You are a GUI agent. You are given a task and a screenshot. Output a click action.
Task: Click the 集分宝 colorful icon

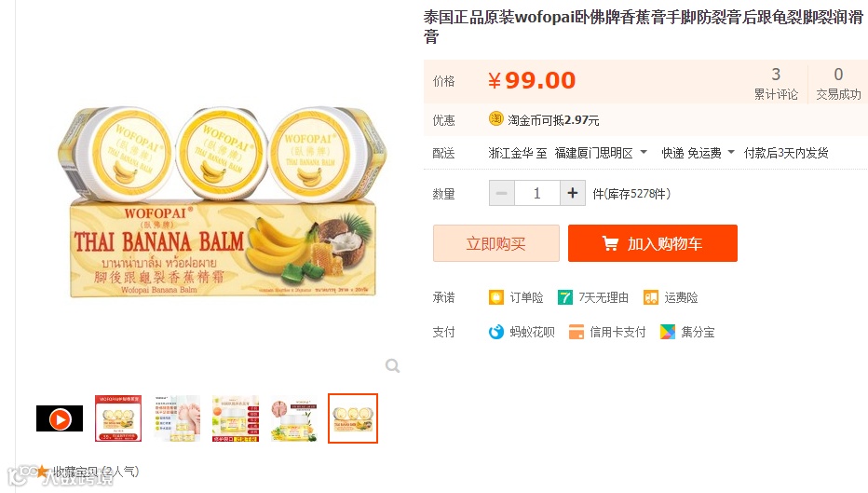(x=668, y=332)
